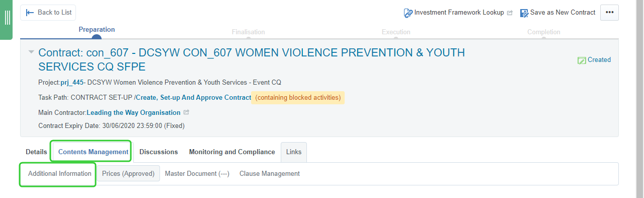644x198 pixels.
Task: Open project prj_445 link
Action: (x=72, y=83)
